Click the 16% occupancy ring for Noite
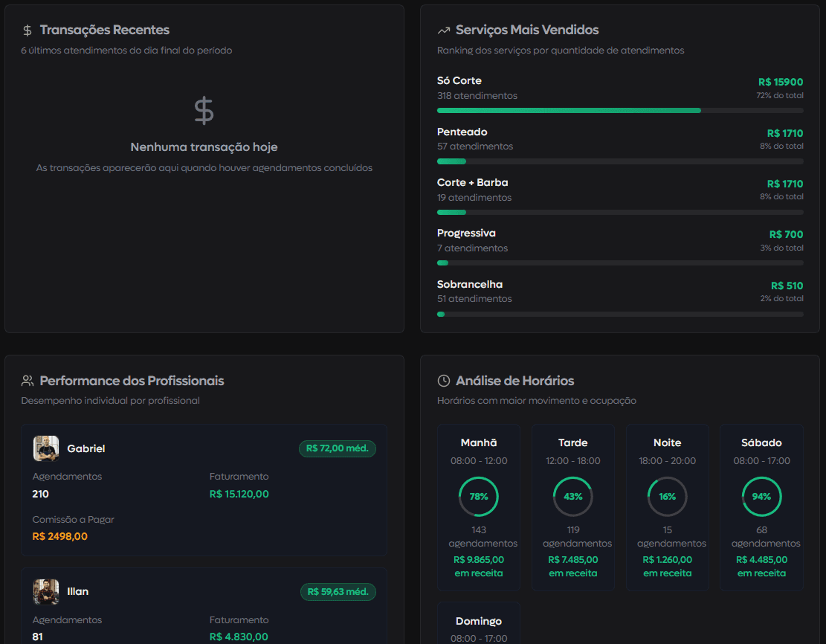 pyautogui.click(x=667, y=497)
